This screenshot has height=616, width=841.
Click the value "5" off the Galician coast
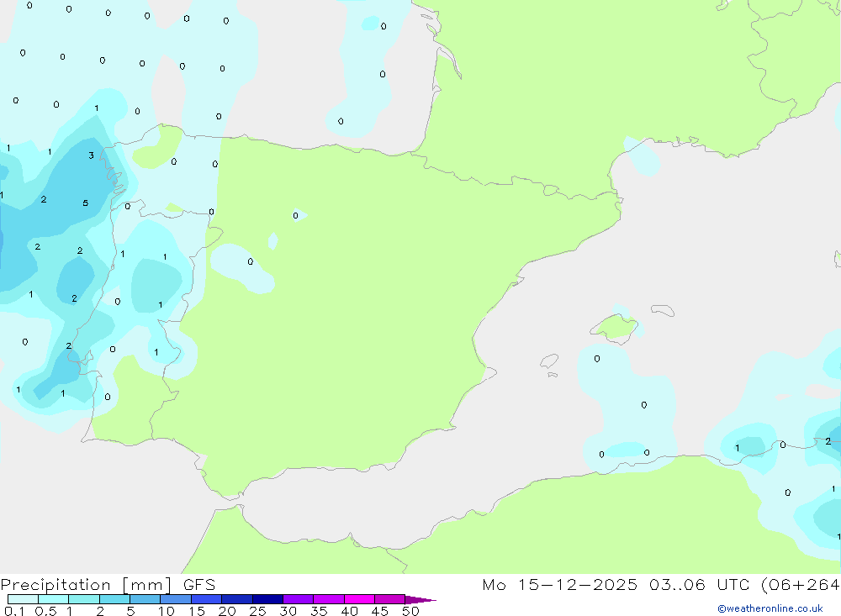click(85, 203)
